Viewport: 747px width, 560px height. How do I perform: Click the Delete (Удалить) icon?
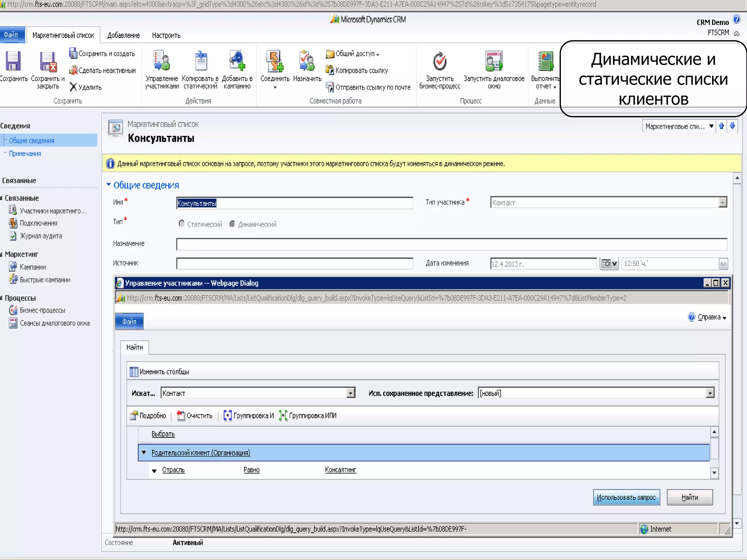coord(73,87)
